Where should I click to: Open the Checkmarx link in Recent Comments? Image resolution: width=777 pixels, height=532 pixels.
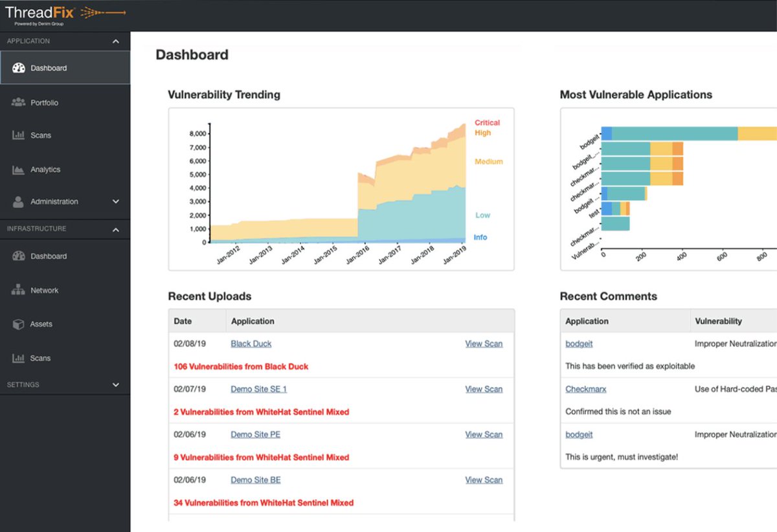coord(586,389)
